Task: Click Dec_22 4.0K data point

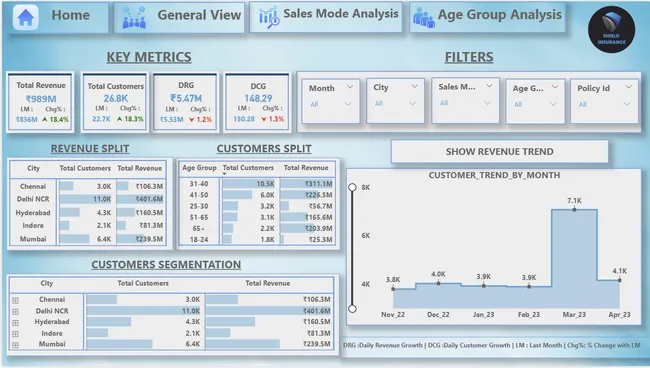Action: point(438,283)
